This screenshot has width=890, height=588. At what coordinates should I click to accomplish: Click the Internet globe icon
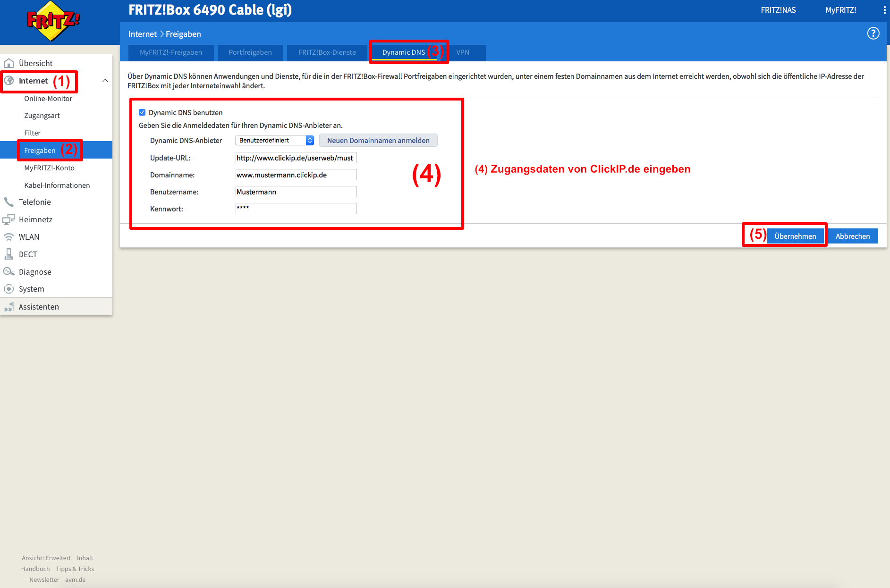pyautogui.click(x=9, y=81)
